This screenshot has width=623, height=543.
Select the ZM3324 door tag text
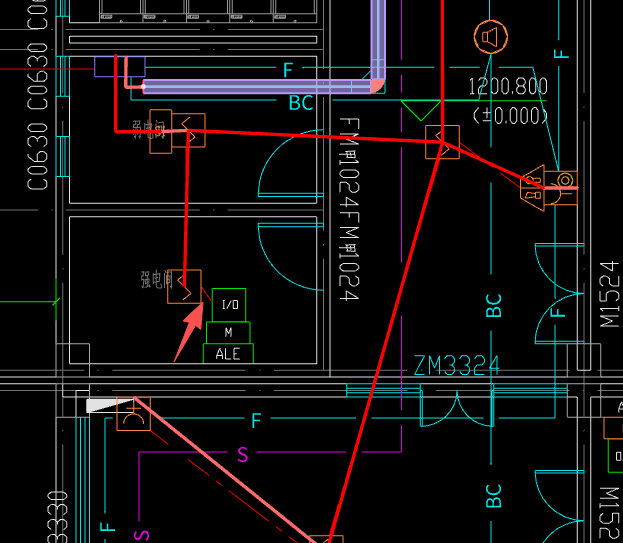[456, 365]
